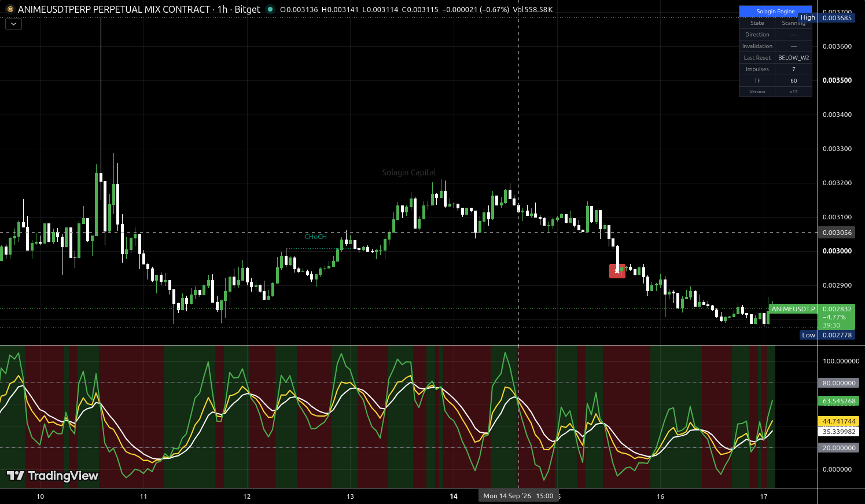Screen dimensions: 865x504
Task: Click the crosshair date label Mon 14 Sep '26
Action: click(x=518, y=496)
